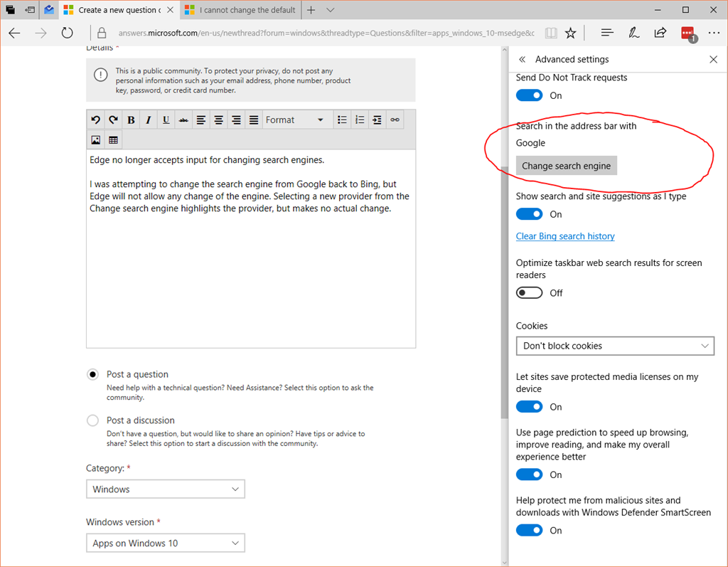The height and width of the screenshot is (567, 728).
Task: Toggle Italic formatting in editor
Action: pyautogui.click(x=149, y=120)
